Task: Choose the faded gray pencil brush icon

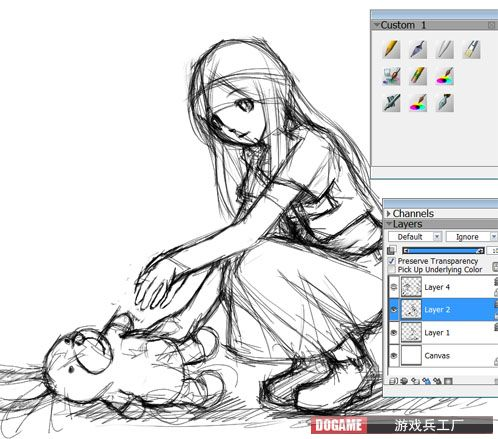Action: click(445, 49)
